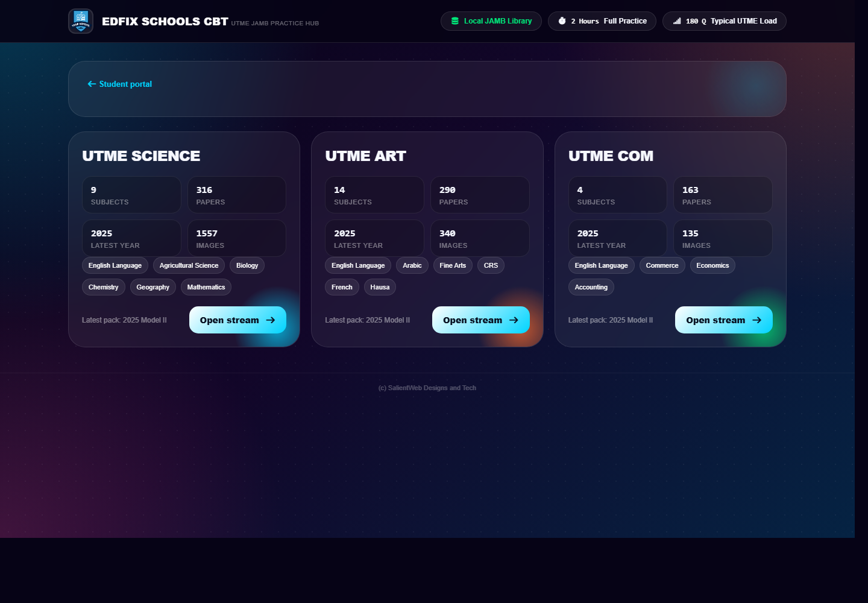Click the 290 Papers stat box
This screenshot has width=868, height=603.
[480, 195]
